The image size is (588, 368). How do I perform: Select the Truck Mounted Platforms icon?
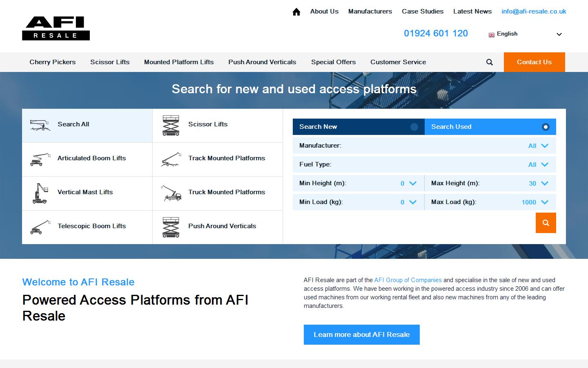coord(171,193)
